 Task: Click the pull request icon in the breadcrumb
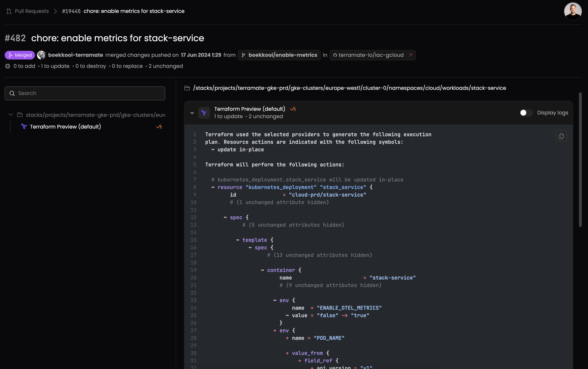point(9,11)
